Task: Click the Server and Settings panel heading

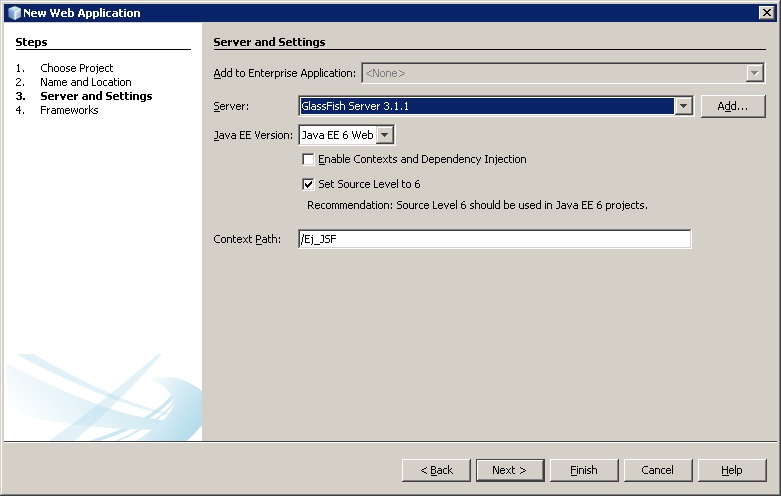Action: (269, 42)
